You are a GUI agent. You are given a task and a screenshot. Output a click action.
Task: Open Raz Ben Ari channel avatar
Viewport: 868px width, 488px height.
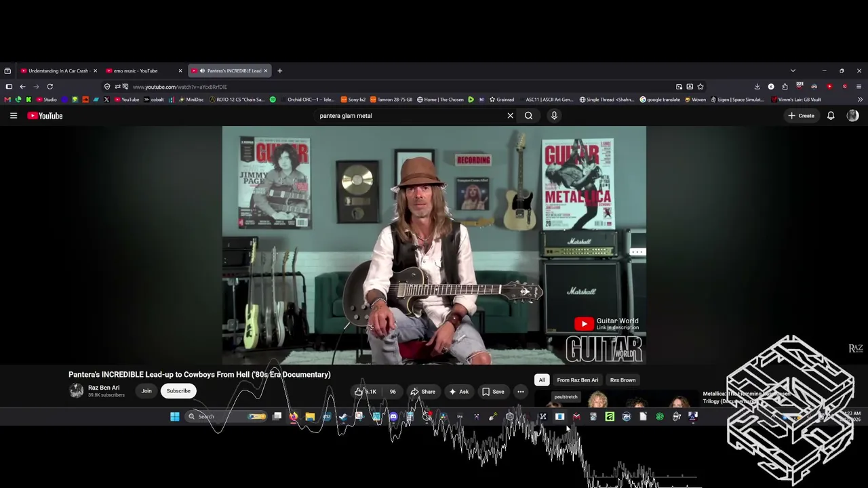[x=77, y=390]
